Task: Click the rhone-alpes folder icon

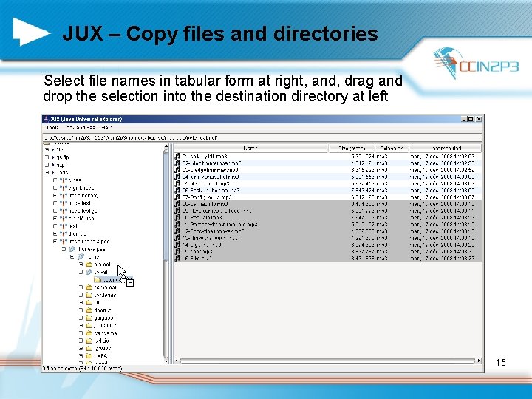Action: point(72,249)
